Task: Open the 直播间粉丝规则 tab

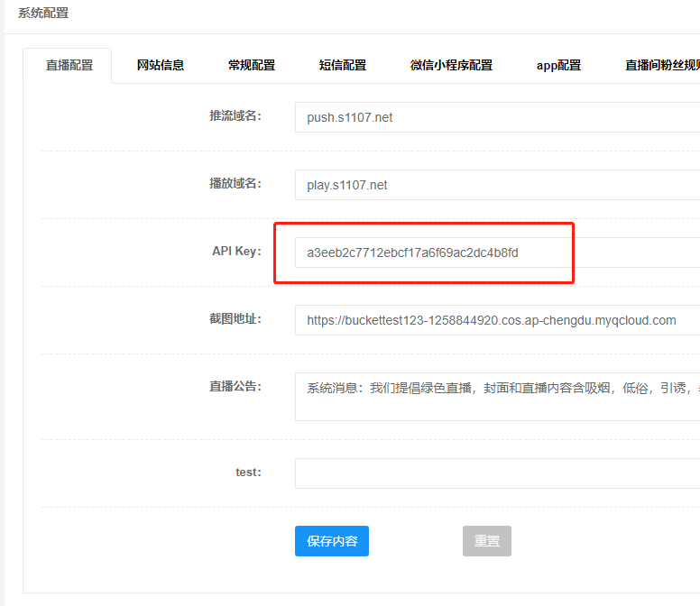Action: (662, 65)
